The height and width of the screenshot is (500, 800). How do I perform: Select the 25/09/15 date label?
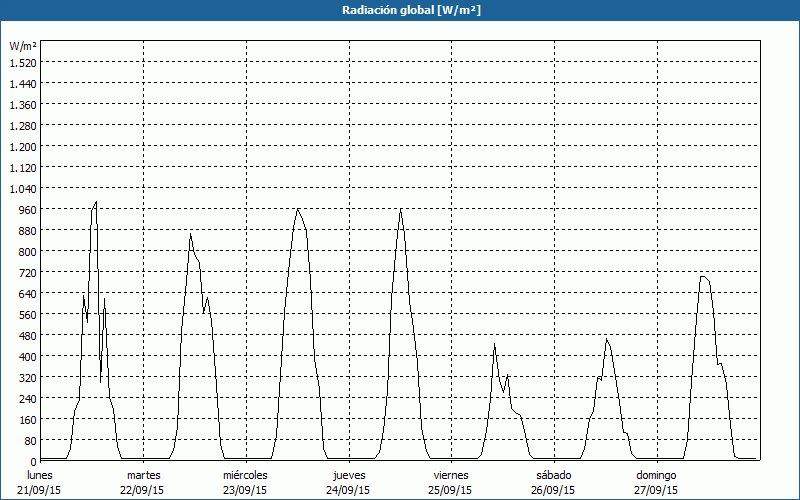click(451, 490)
